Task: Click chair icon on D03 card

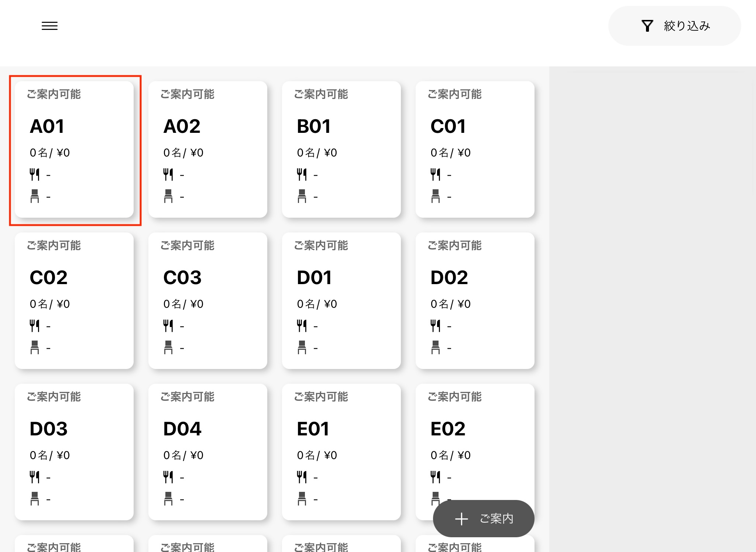Action: click(x=35, y=498)
